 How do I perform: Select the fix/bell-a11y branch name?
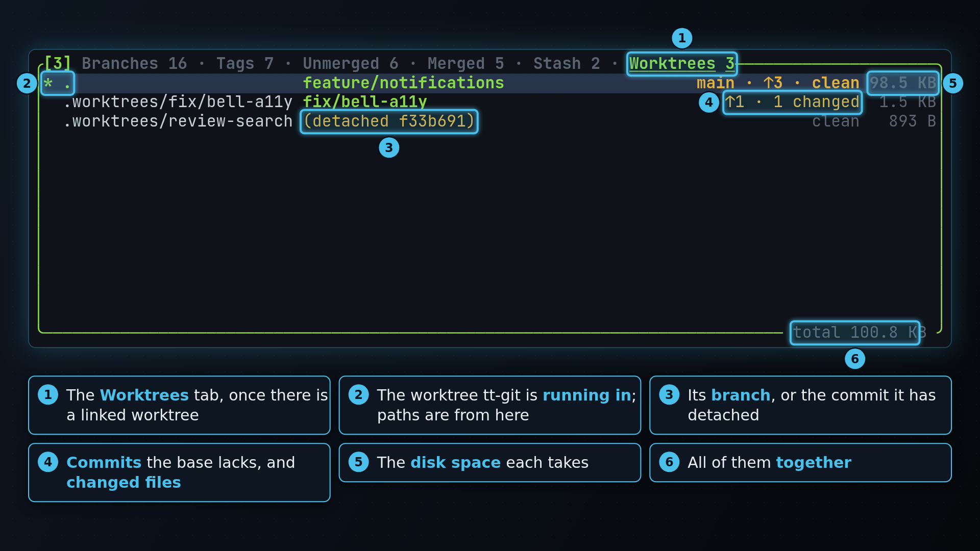[365, 102]
